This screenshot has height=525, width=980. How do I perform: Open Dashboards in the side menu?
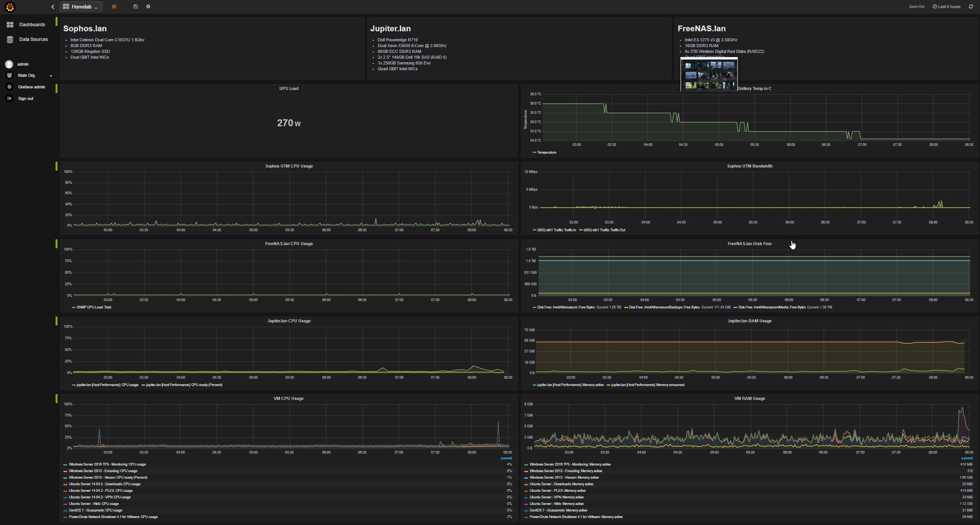pyautogui.click(x=32, y=25)
